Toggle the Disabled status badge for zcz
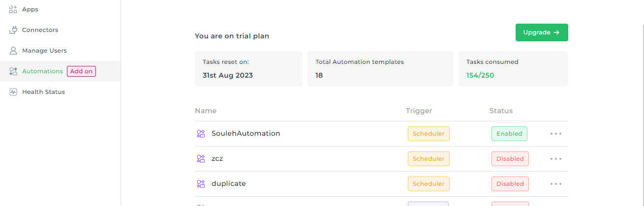 coord(510,159)
